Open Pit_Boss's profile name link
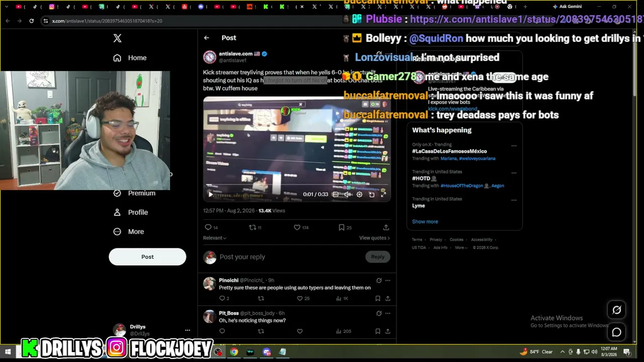The height and width of the screenshot is (362, 644). [229, 313]
